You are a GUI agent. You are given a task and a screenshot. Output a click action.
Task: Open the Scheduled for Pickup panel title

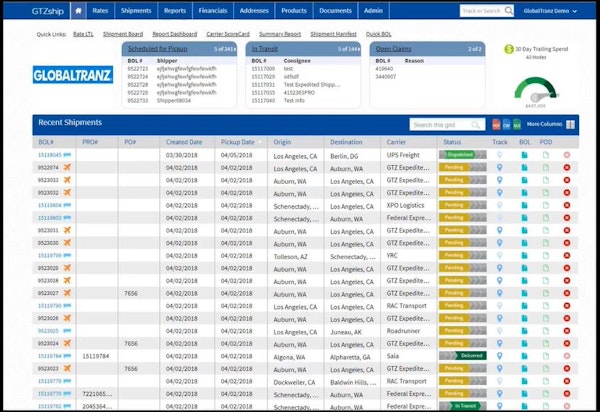pos(158,49)
